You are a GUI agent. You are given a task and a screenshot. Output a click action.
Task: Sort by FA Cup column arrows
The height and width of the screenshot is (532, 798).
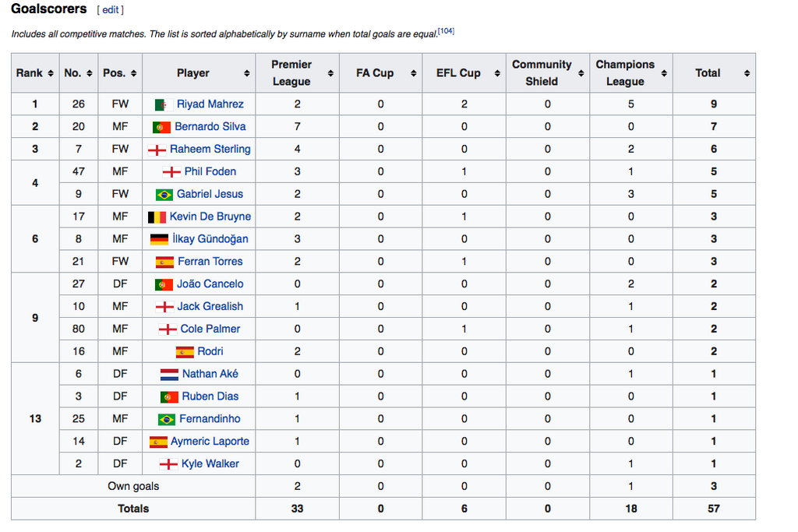click(x=413, y=73)
